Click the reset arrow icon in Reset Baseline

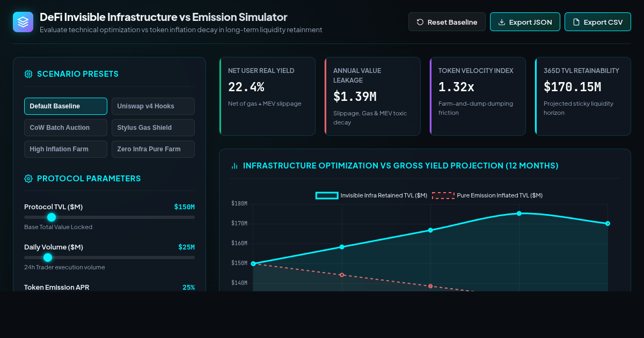tap(420, 22)
